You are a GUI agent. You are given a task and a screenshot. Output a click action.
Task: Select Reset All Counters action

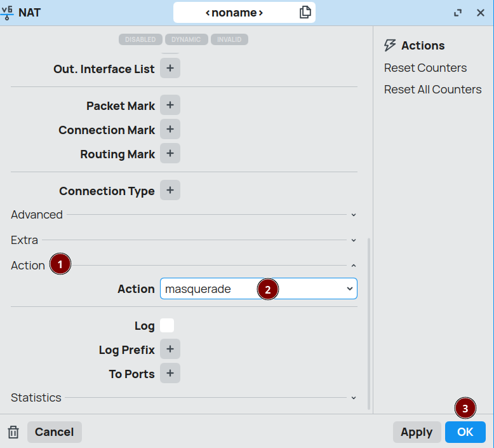(x=432, y=90)
